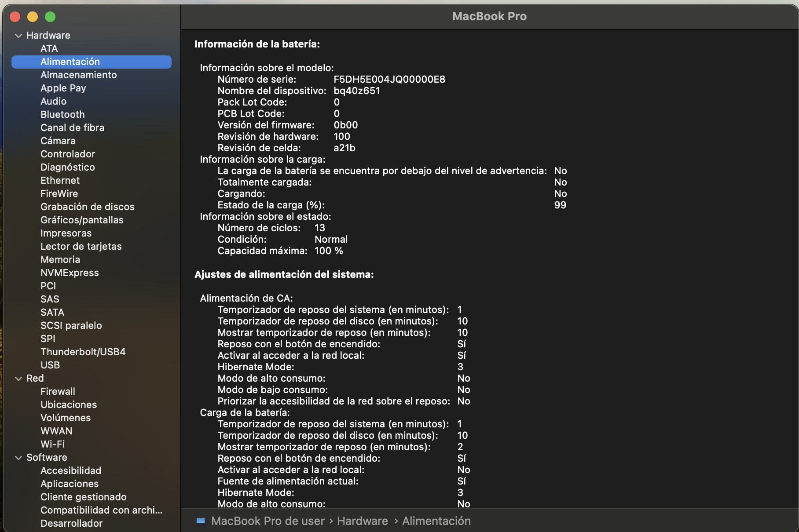Open USB hardware entry

[50, 365]
